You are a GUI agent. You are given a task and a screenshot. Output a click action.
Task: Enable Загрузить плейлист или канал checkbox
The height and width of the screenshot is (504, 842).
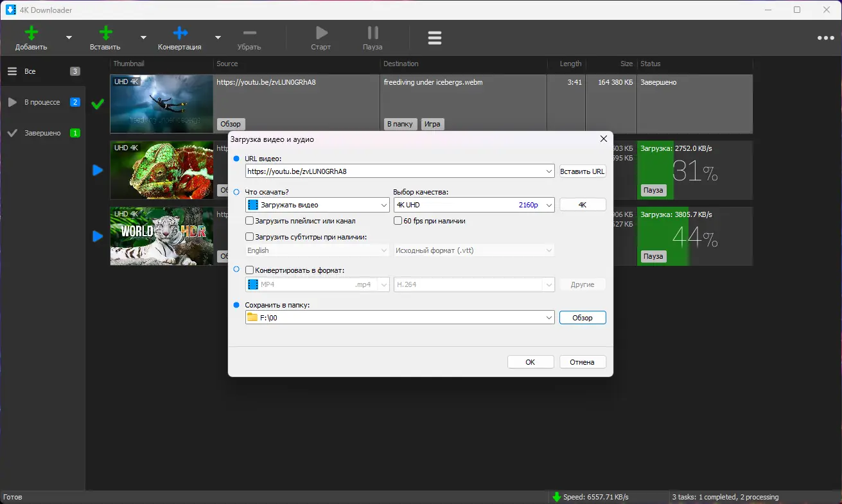[250, 221]
